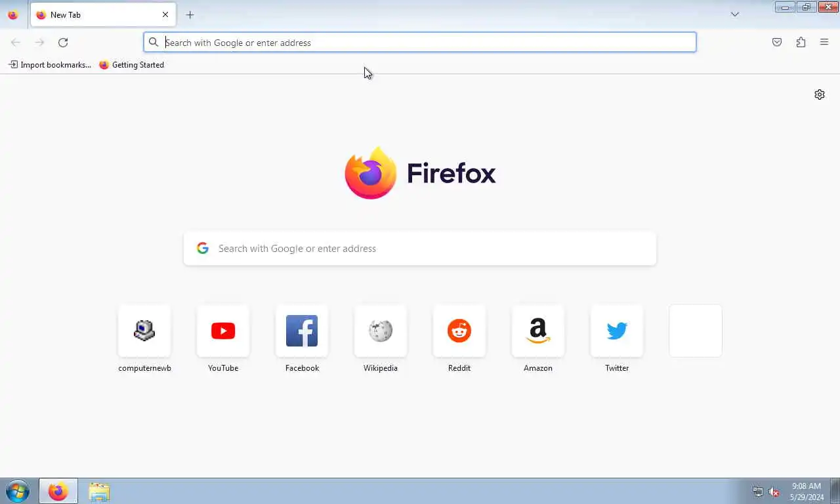
Task: Select the New Tab tab label
Action: tap(66, 15)
